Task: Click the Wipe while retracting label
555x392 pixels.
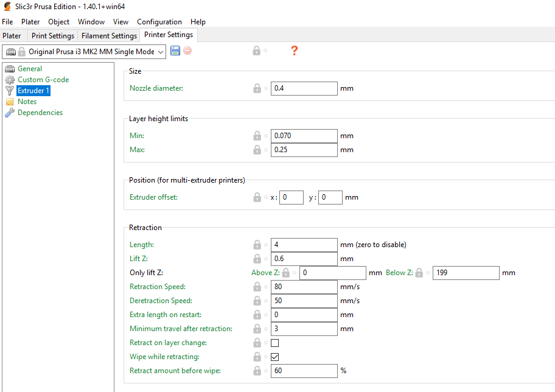Action: tap(164, 357)
